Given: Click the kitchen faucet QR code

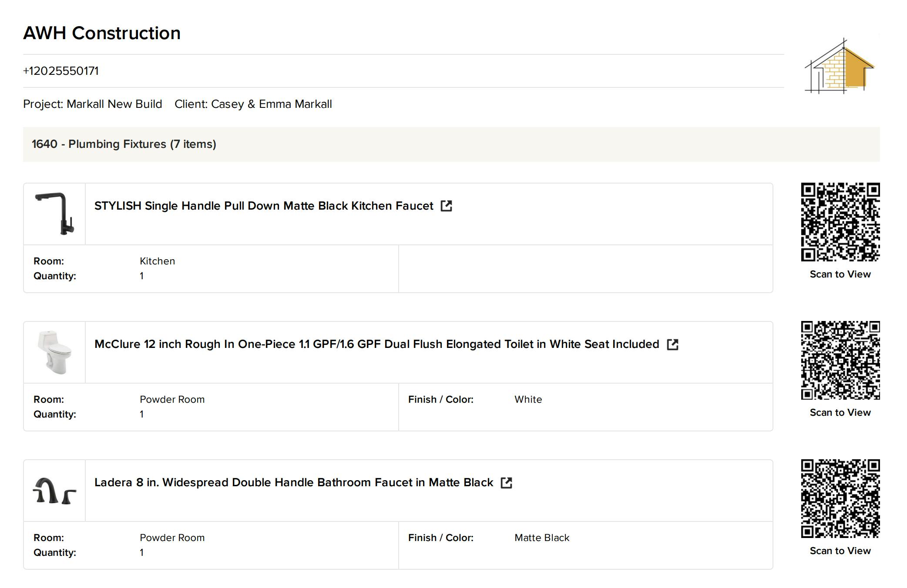Looking at the screenshot, I should (x=840, y=222).
